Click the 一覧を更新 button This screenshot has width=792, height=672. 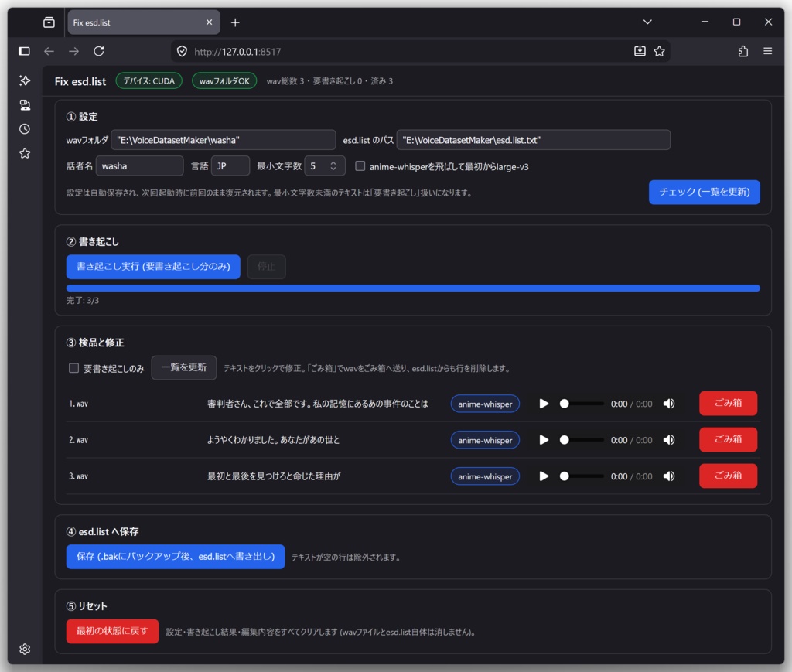tap(184, 367)
